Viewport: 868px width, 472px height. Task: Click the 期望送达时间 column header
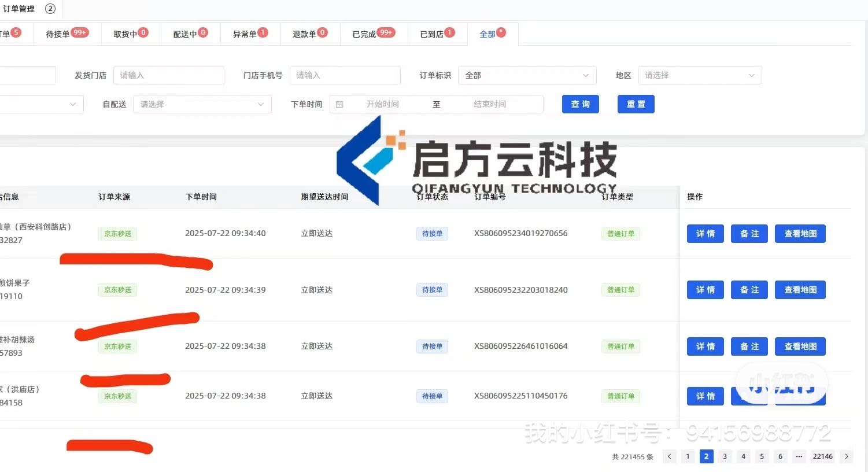pyautogui.click(x=324, y=197)
